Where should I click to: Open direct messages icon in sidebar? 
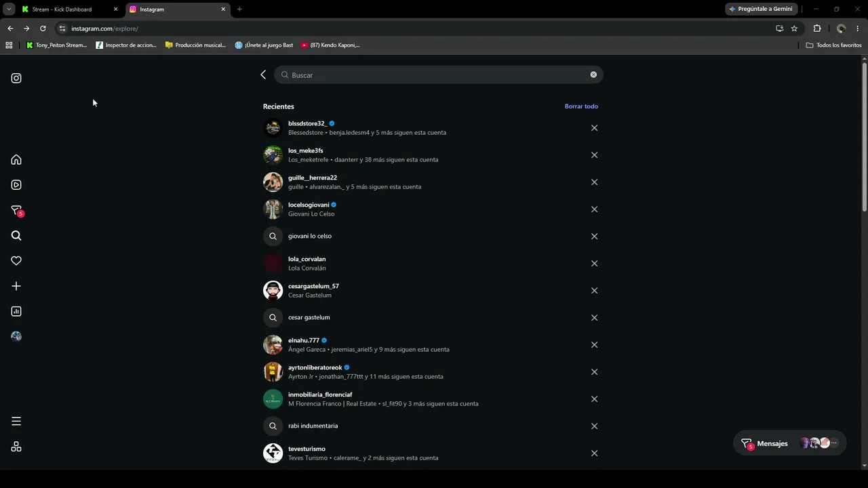pos(16,210)
